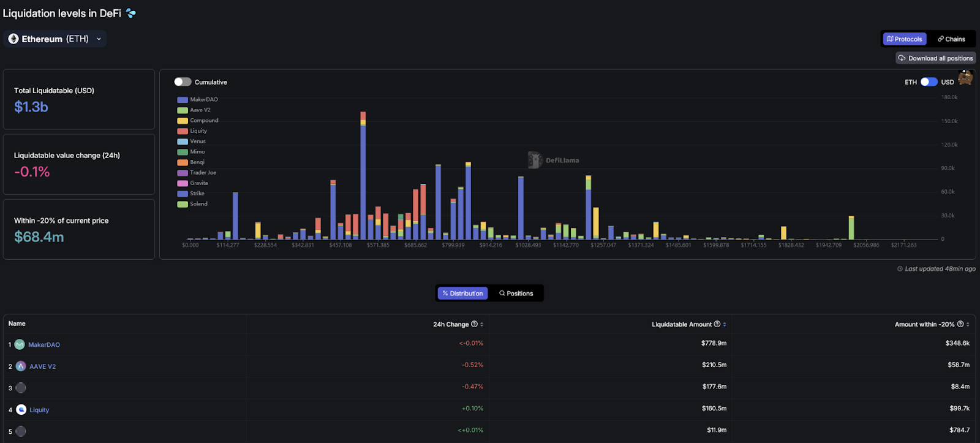Click the Total Liquidatable $1.3b value
Image resolution: width=980 pixels, height=443 pixels.
(31, 107)
